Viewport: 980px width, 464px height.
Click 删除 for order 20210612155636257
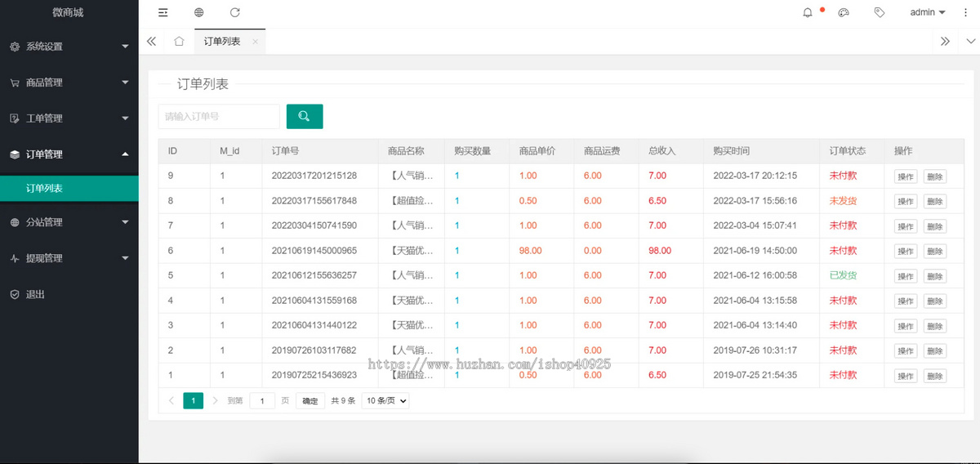[x=935, y=276]
